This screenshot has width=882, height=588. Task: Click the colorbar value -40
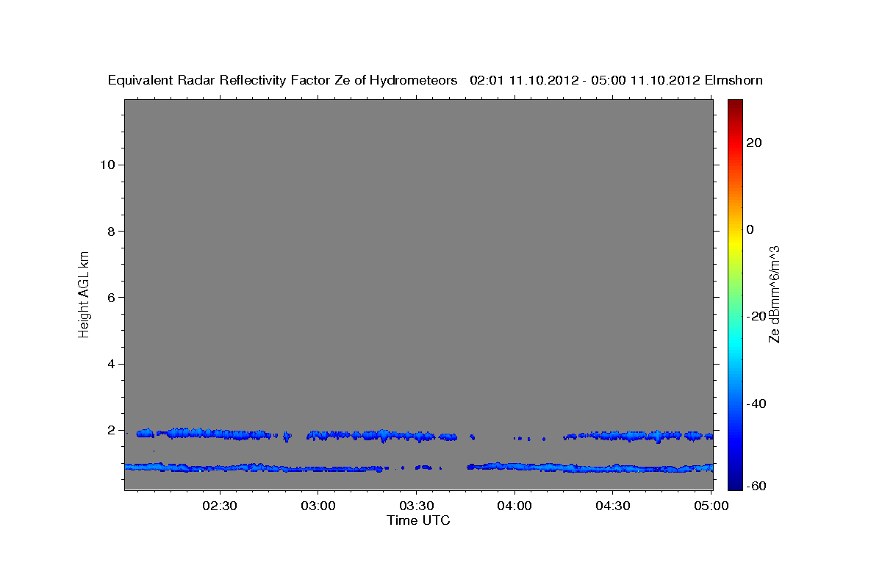coord(756,404)
